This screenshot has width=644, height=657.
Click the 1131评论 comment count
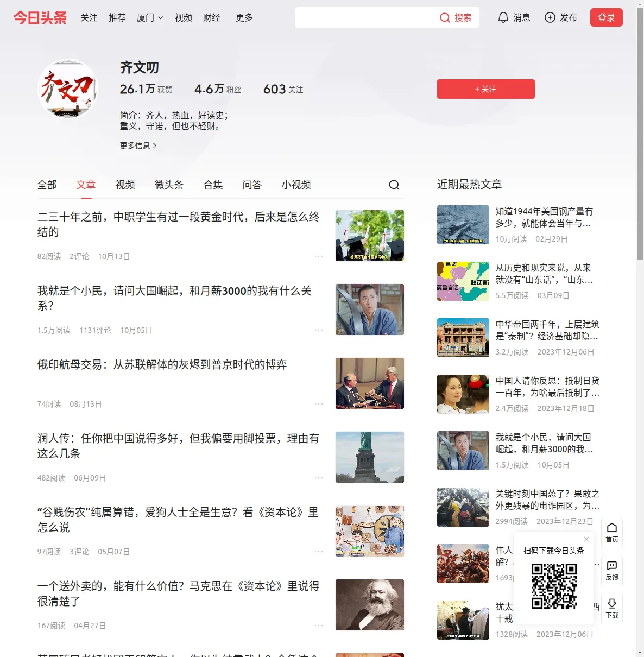[95, 330]
